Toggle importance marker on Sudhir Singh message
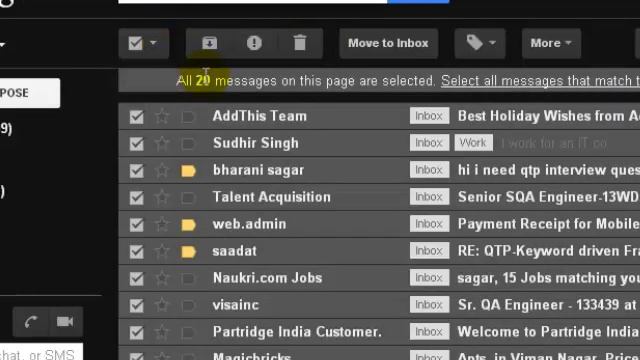Screen dimensions: 640x360 pos(188,144)
